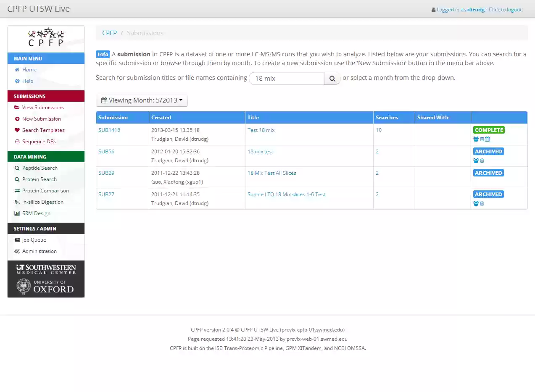
Task: Share SUB1416 via its people icon
Action: click(x=476, y=139)
